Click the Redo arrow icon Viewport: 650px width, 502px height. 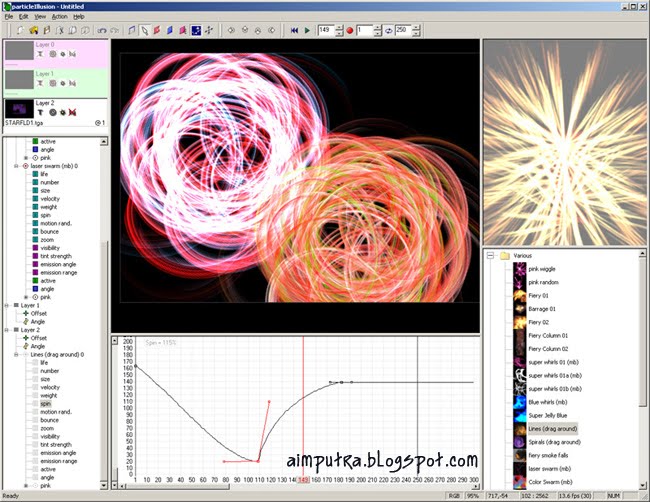[x=115, y=30]
